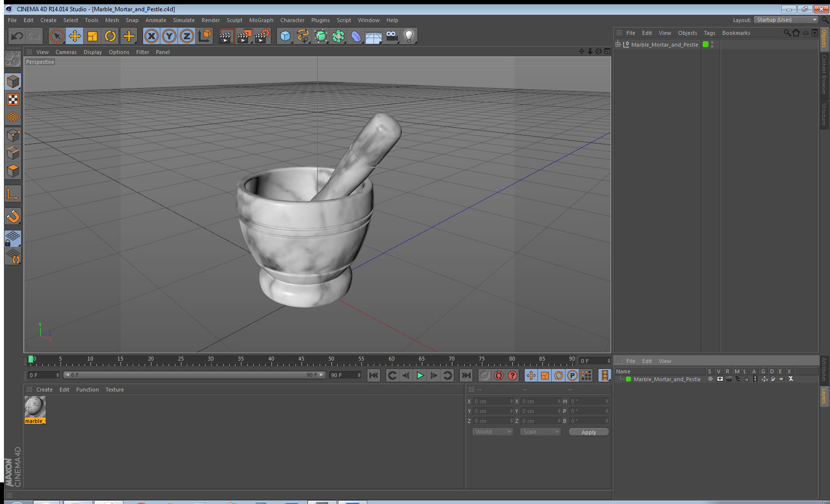
Task: Enable Points mode
Action: click(x=13, y=136)
